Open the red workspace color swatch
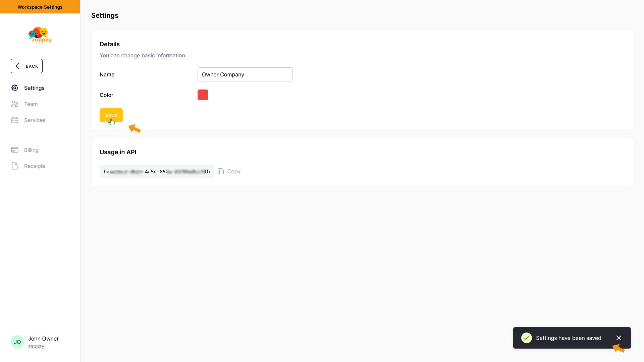The image size is (644, 362). [203, 95]
